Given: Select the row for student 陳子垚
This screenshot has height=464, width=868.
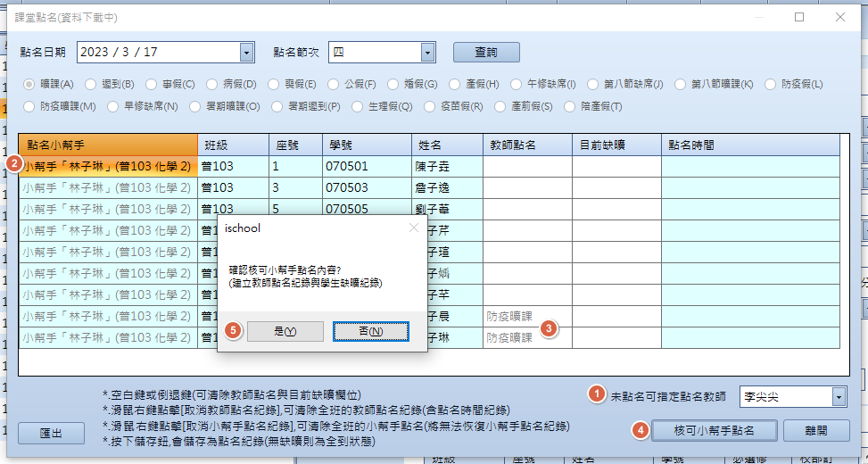Looking at the screenshot, I should coord(446,166).
